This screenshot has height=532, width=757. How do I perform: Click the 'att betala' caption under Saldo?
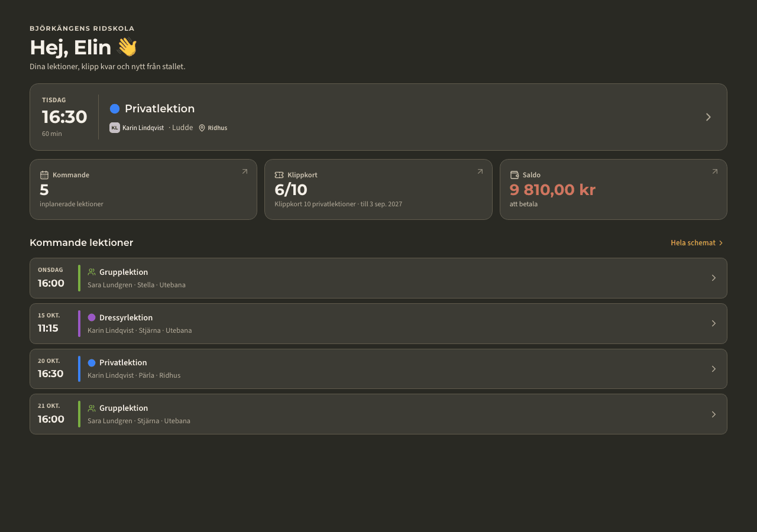(523, 204)
